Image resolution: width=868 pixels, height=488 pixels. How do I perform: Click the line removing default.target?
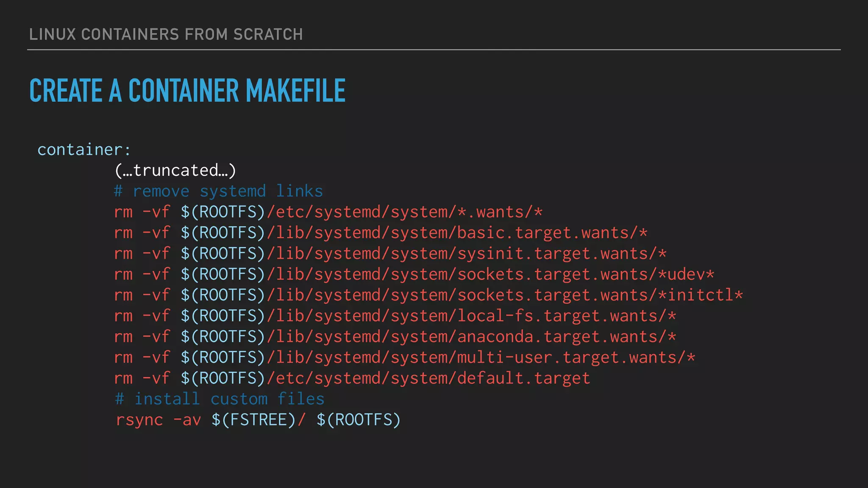click(x=352, y=378)
